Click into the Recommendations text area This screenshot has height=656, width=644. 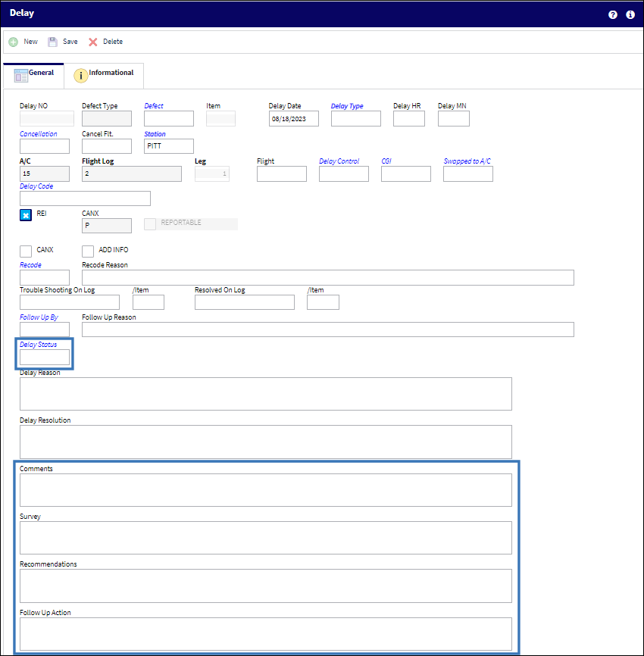click(x=266, y=586)
